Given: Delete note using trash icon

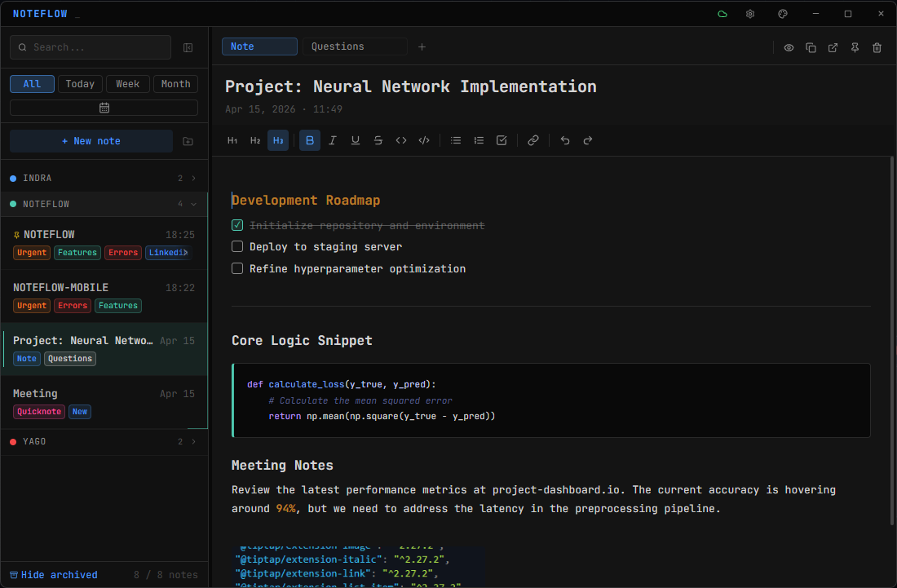Looking at the screenshot, I should pos(877,47).
